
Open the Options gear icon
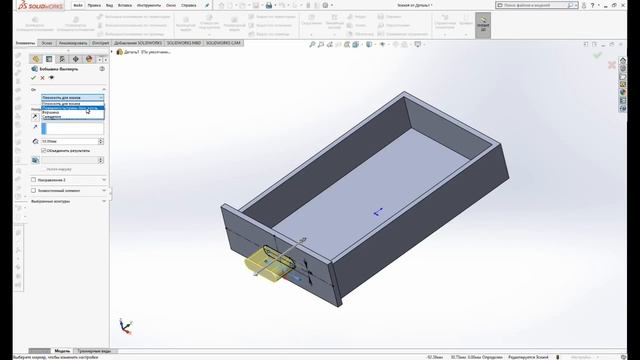(x=326, y=5)
